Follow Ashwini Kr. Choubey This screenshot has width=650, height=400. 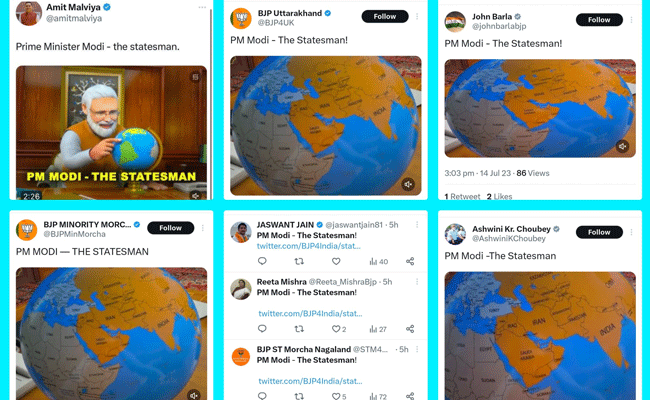click(599, 232)
